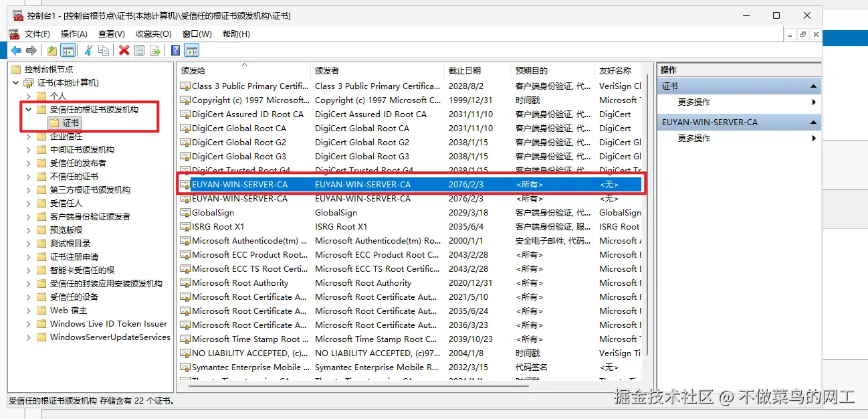868x419 pixels.
Task: Open the 操作(A) menu
Action: click(x=74, y=33)
